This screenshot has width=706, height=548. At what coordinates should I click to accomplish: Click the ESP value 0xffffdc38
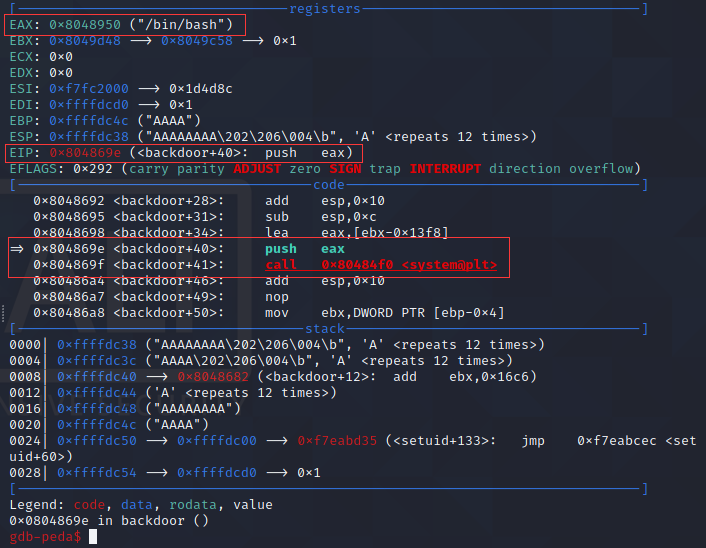tap(89, 136)
